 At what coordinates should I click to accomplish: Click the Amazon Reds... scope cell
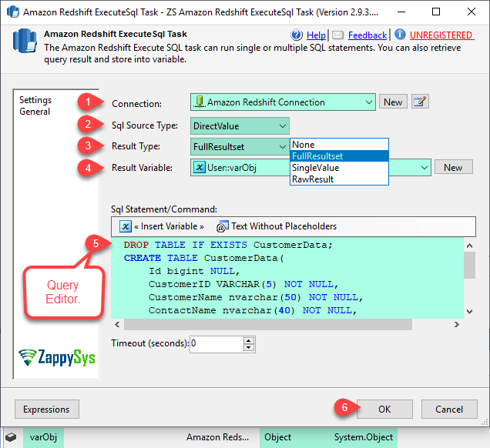[x=217, y=437]
